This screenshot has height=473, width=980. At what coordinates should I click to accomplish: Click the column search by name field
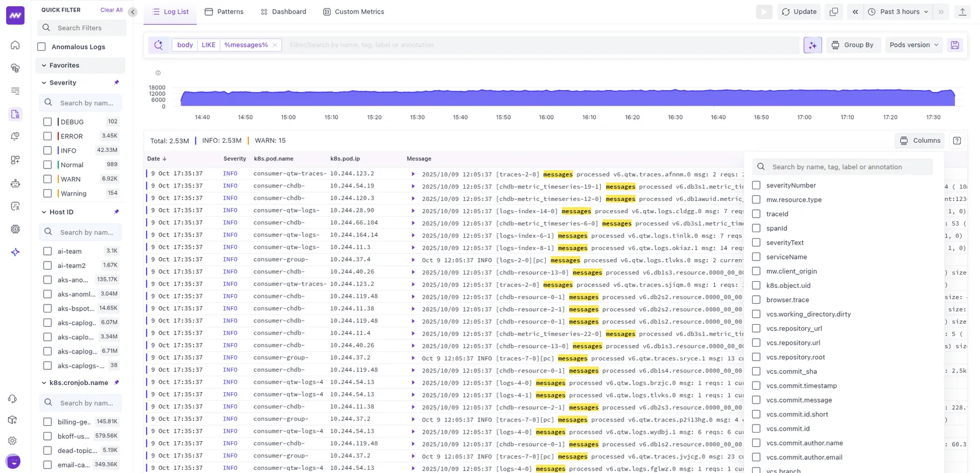tap(843, 167)
